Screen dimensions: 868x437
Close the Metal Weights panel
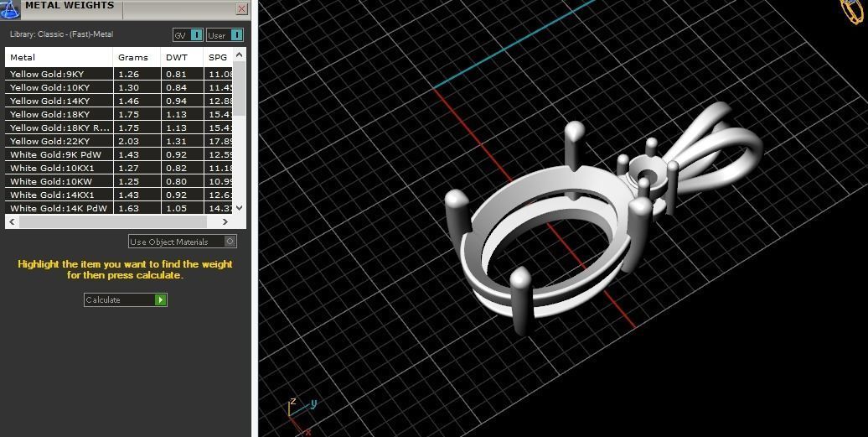[241, 9]
